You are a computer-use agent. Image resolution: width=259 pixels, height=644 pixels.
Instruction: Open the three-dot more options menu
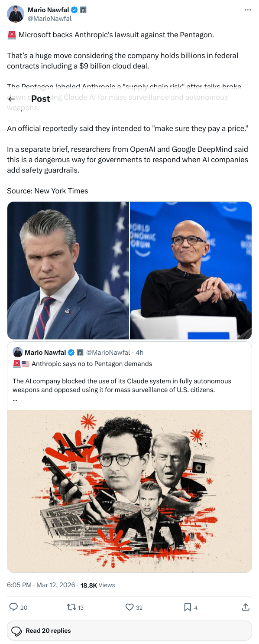click(x=248, y=10)
